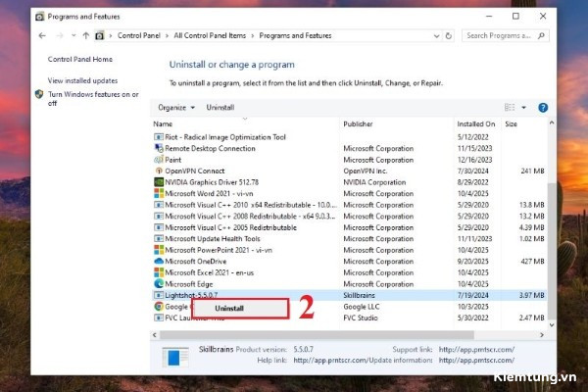This screenshot has height=392, width=588.
Task: Click Skillbrains publisher on the Lightshot row
Action: [359, 295]
